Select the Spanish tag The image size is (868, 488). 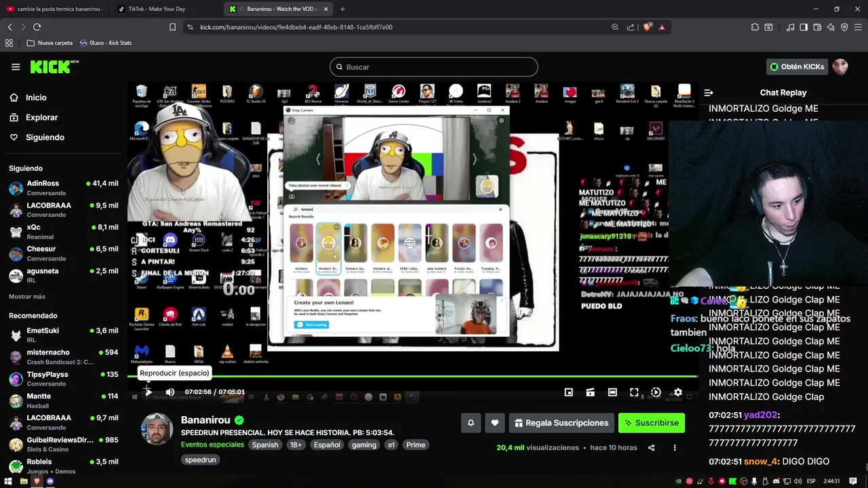tap(265, 445)
